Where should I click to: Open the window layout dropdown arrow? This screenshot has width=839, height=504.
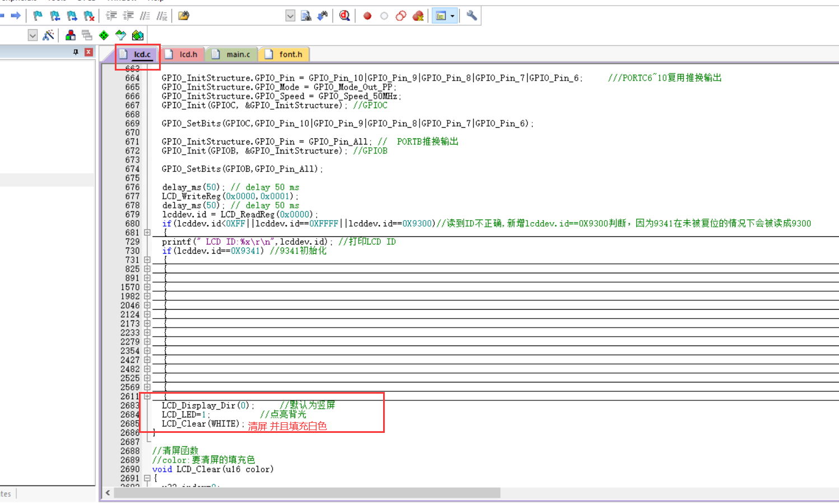(453, 16)
